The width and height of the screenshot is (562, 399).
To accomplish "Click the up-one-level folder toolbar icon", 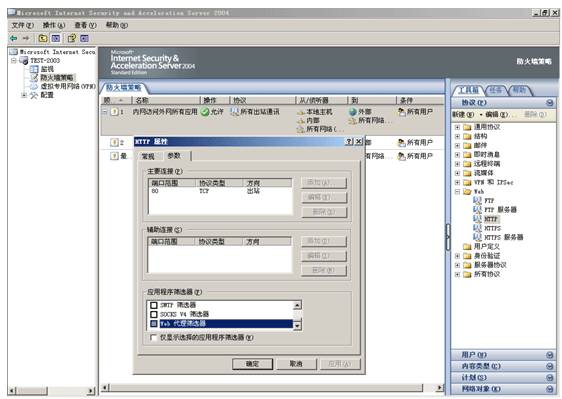I will [43, 38].
